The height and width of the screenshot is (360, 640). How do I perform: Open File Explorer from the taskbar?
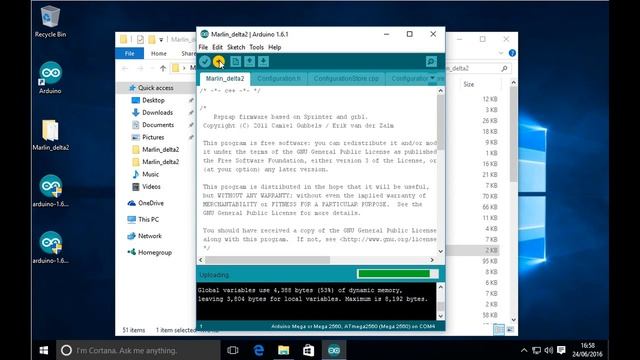coord(283,350)
